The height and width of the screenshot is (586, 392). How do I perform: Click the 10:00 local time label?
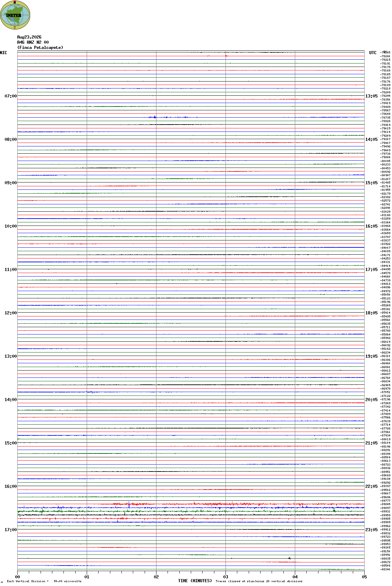coord(10,226)
